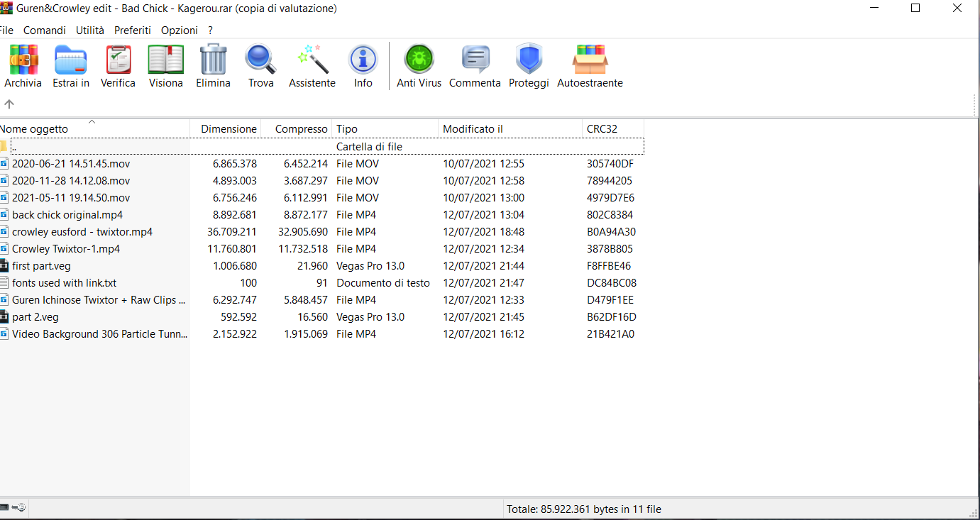This screenshot has height=520, width=980.
Task: Open the Comandi menu
Action: tap(45, 31)
